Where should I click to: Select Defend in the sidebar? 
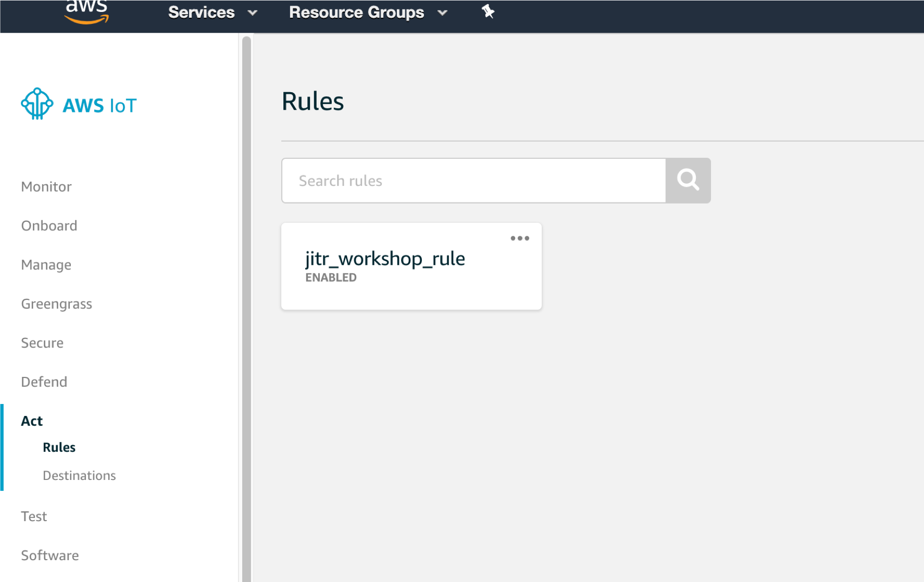(x=44, y=382)
